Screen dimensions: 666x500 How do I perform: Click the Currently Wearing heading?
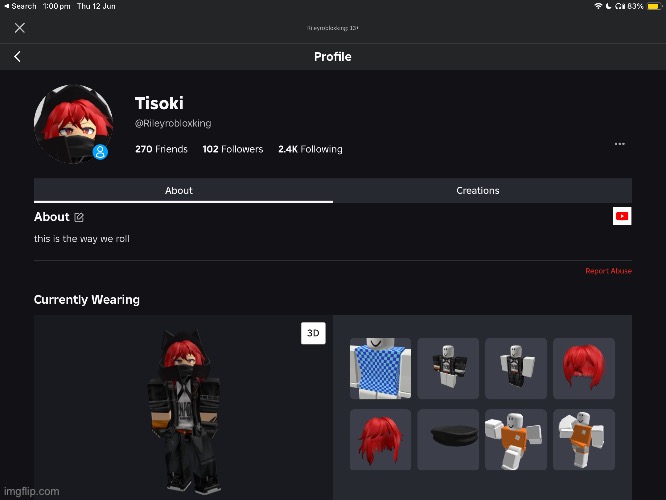click(87, 299)
